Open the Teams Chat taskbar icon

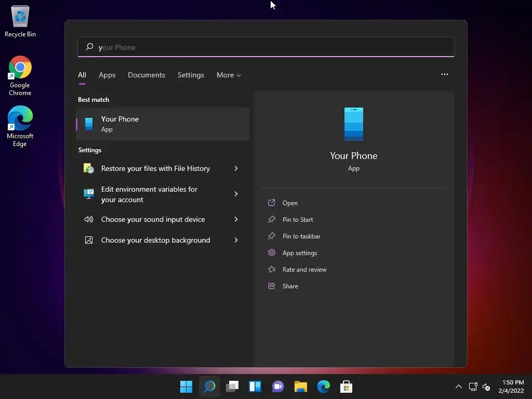coord(277,387)
